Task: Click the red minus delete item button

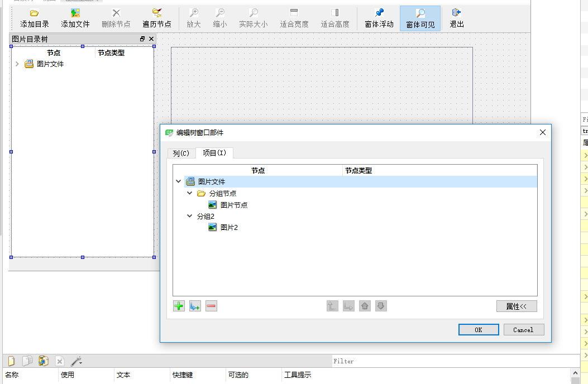Action: (211, 306)
